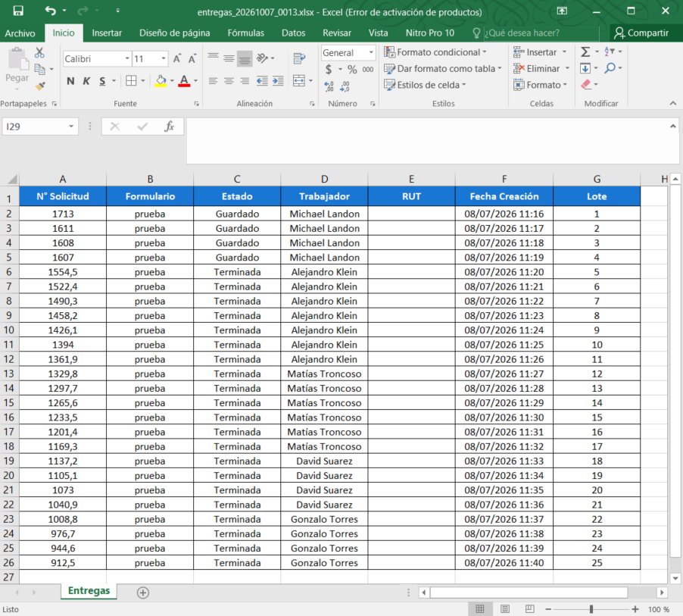Open the Calibri font name dropdown

coord(126,59)
